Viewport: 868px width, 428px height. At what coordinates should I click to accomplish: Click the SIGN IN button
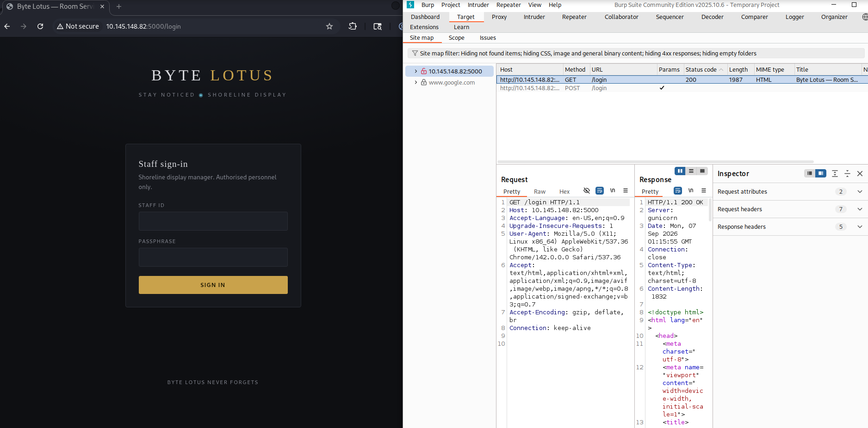213,285
